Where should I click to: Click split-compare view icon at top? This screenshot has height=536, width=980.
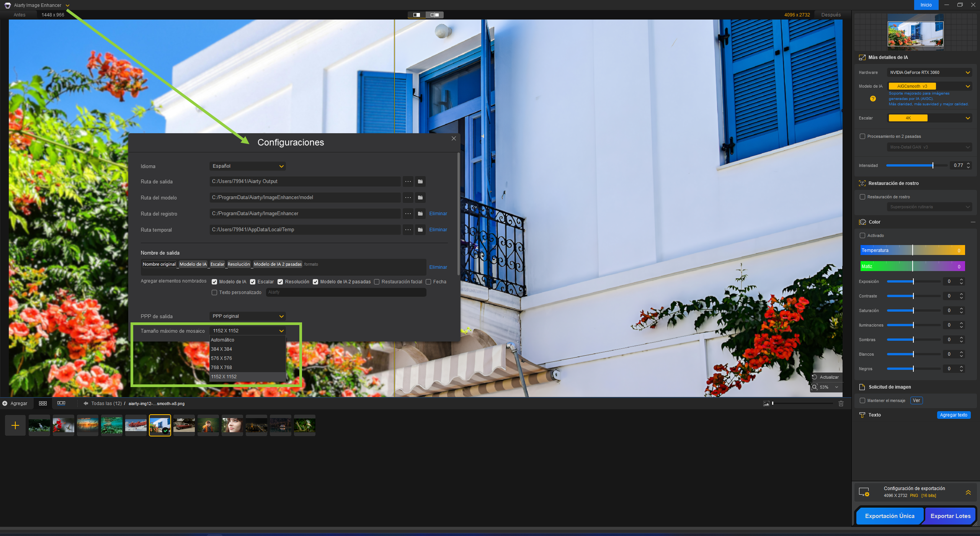tap(434, 15)
